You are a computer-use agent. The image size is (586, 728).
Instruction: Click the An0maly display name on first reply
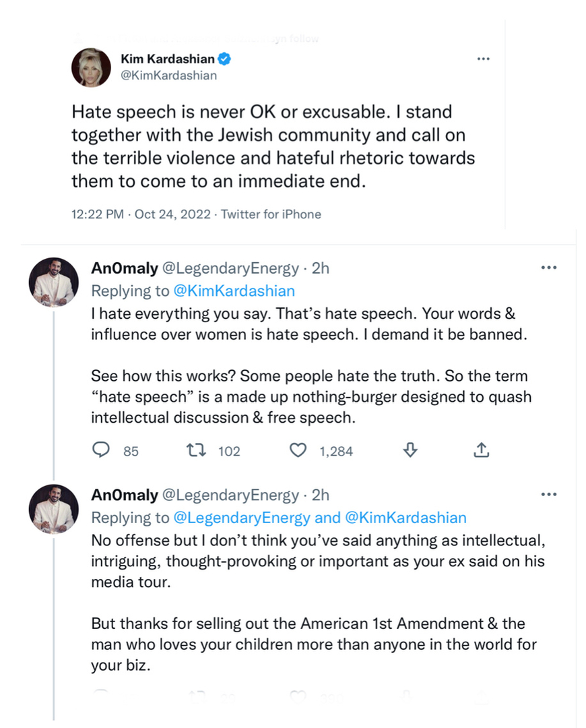(x=124, y=268)
